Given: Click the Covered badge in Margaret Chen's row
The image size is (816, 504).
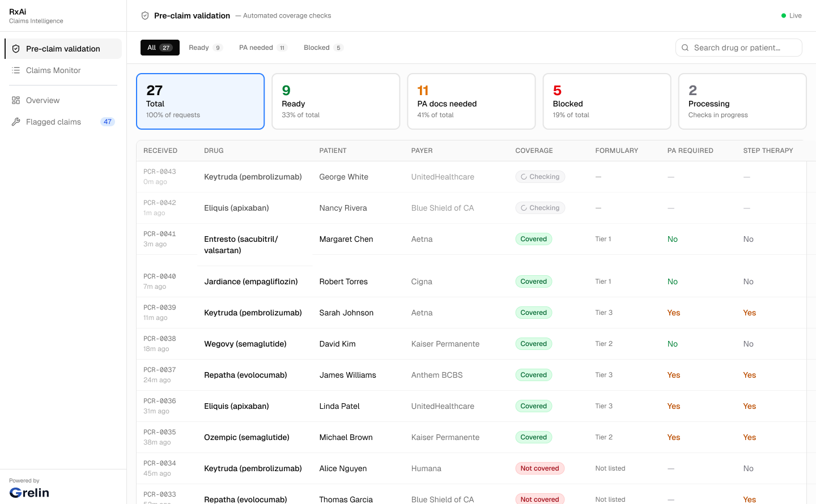Looking at the screenshot, I should coord(534,239).
